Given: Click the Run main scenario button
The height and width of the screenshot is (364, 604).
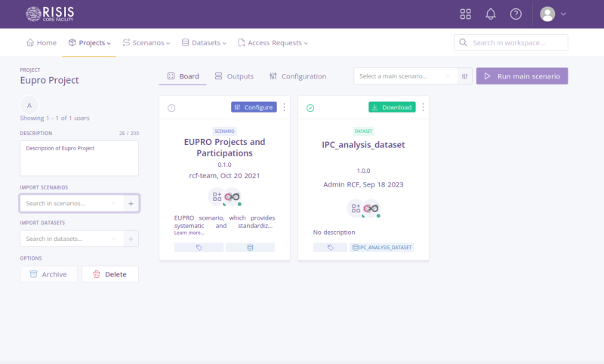Looking at the screenshot, I should tap(522, 76).
